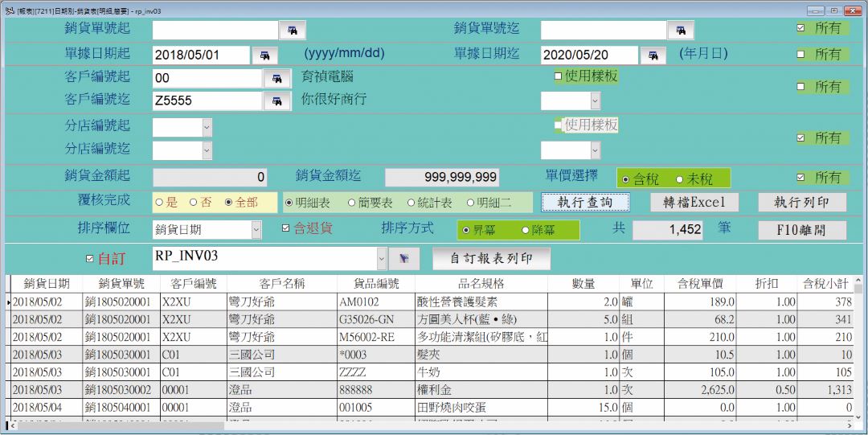Screen dimensions: 868x435
Task: Open date picker for document end date
Action: (653, 55)
